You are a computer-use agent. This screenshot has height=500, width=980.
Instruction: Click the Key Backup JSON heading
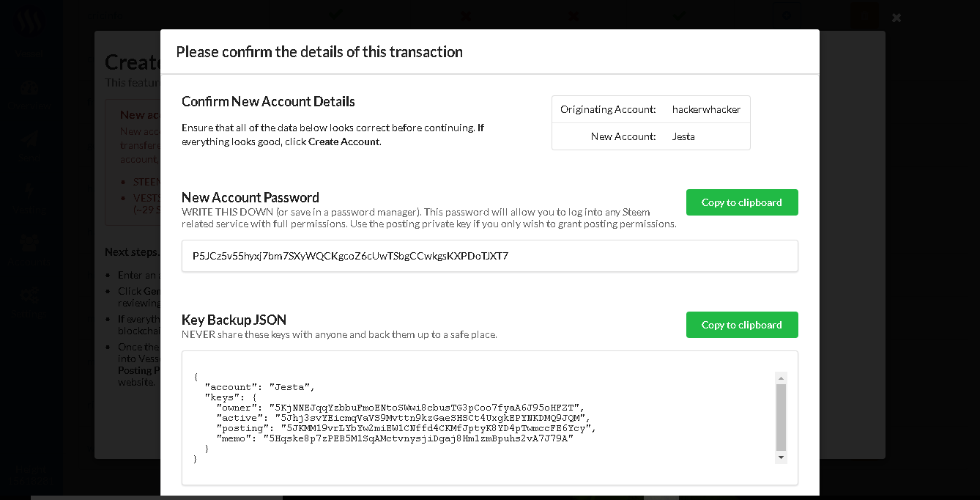point(234,320)
